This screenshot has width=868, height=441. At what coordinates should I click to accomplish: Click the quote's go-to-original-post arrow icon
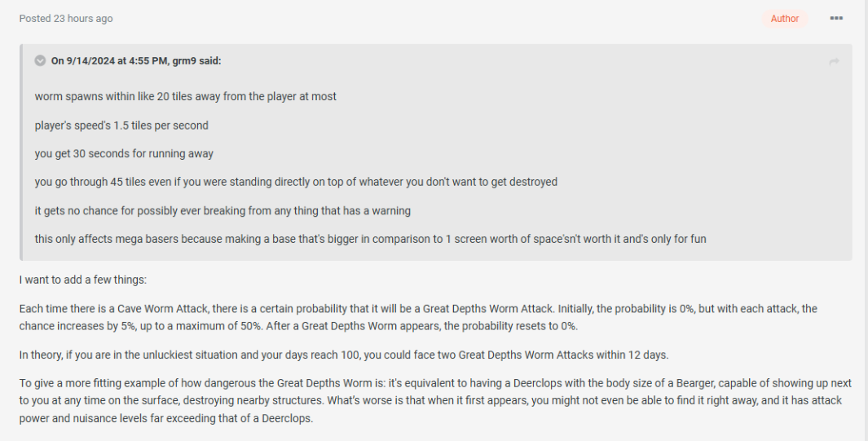click(834, 62)
